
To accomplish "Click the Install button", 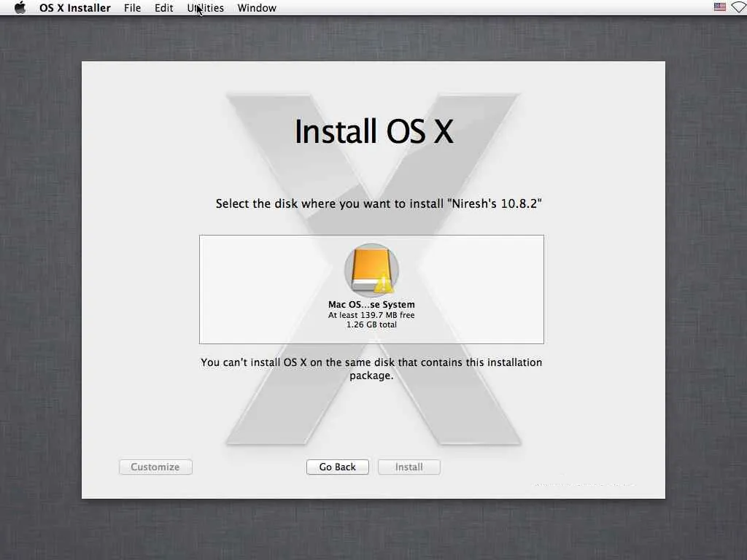I will [x=409, y=467].
